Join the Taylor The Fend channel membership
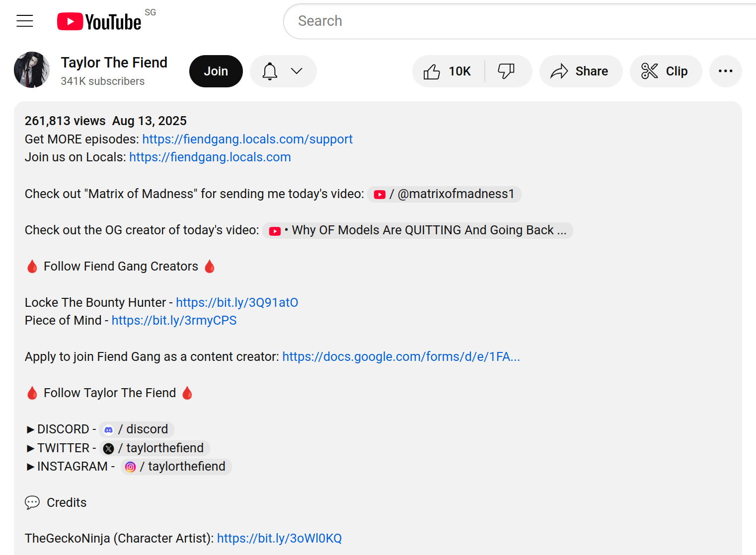Image resolution: width=756 pixels, height=555 pixels. 216,71
